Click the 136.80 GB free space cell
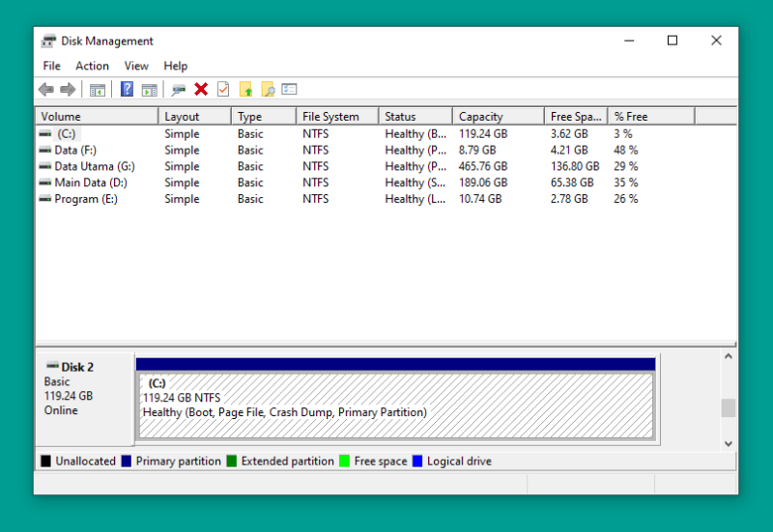This screenshot has height=532, width=773. click(575, 166)
